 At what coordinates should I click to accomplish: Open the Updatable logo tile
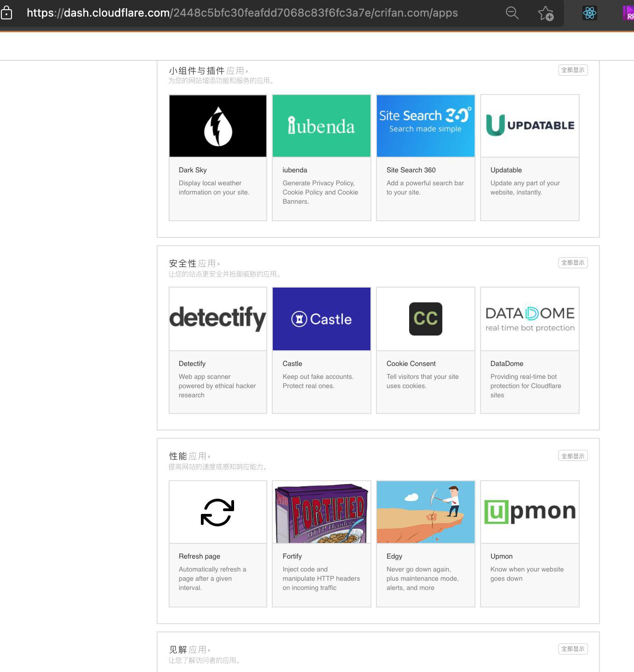coord(530,126)
